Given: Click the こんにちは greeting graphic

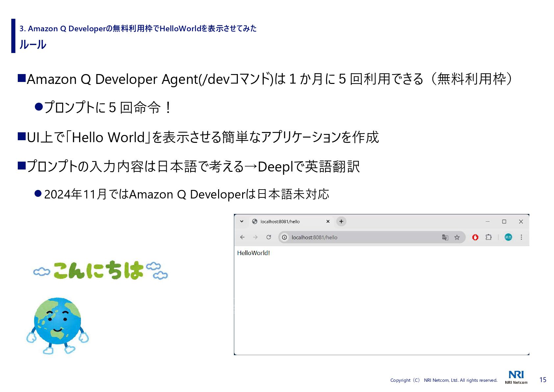Looking at the screenshot, I should (x=100, y=271).
